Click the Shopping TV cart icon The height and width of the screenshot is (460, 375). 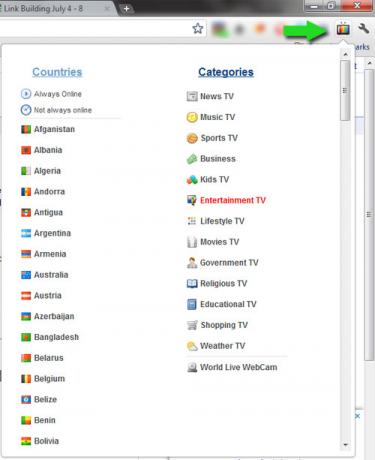point(192,325)
